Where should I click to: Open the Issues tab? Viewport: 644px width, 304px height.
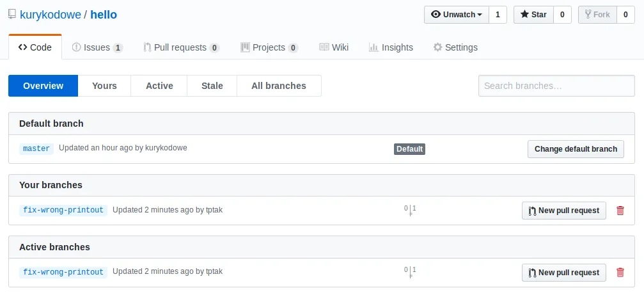97,47
